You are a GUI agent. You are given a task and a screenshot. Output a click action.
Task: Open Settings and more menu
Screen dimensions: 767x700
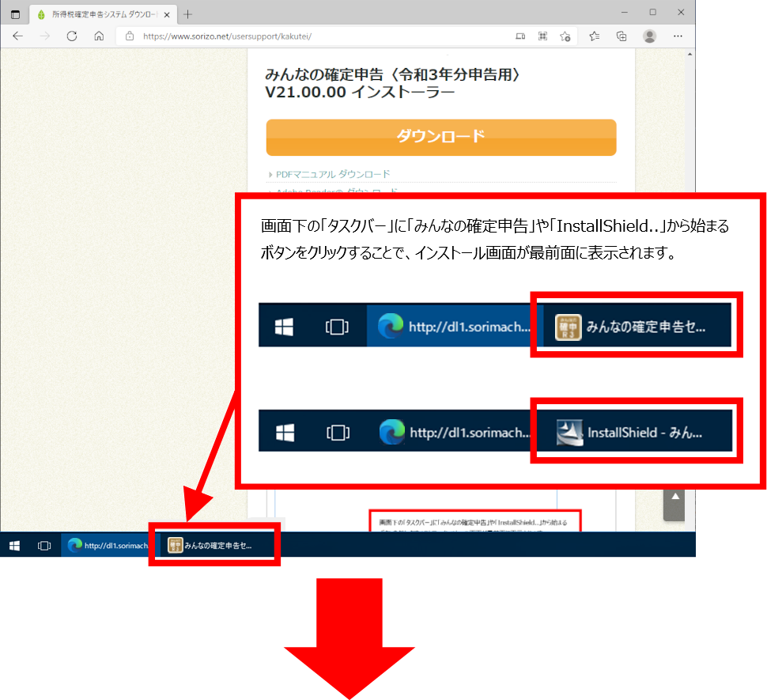pos(678,36)
